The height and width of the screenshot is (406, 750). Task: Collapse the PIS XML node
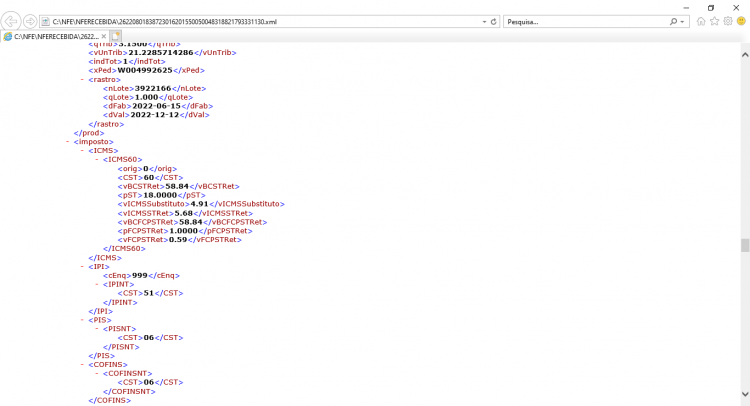(x=82, y=320)
